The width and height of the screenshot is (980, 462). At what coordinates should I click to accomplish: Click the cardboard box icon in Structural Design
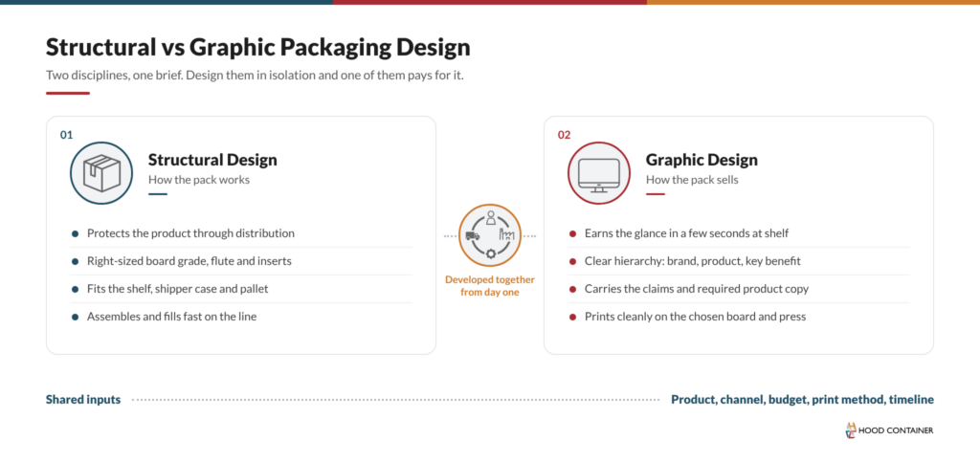(101, 173)
